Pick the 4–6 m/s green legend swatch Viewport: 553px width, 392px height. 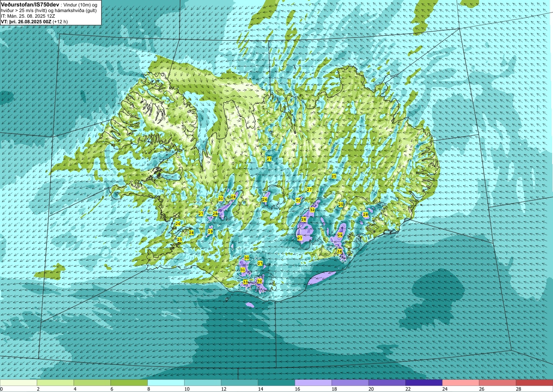92,383
